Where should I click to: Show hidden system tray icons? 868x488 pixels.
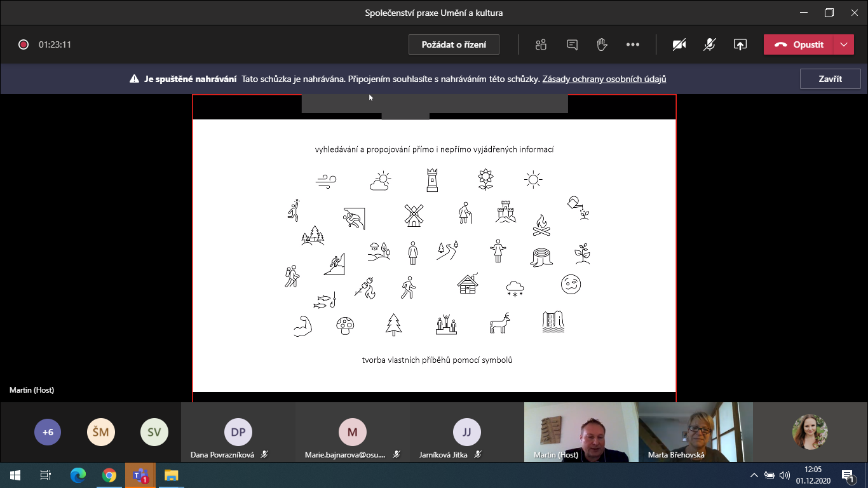pyautogui.click(x=754, y=475)
